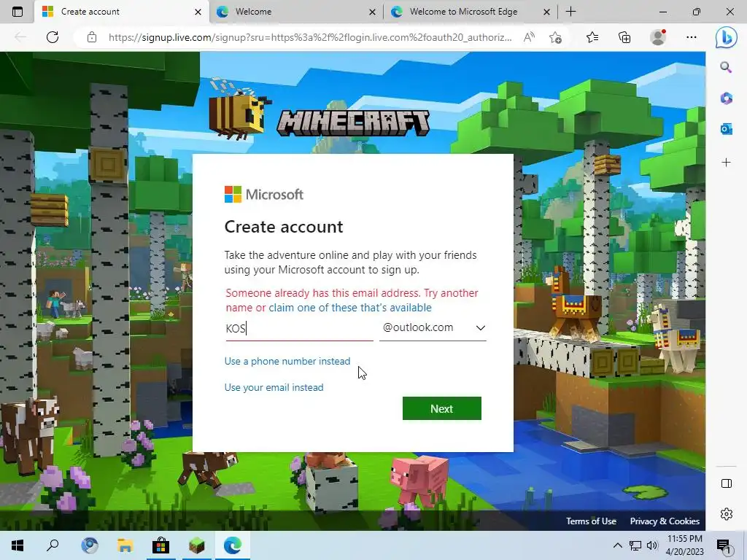Open network status tray icon

(x=635, y=545)
